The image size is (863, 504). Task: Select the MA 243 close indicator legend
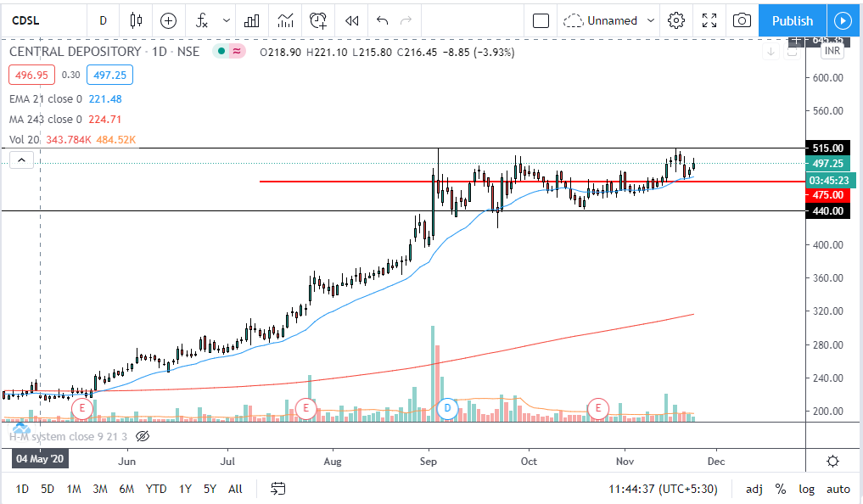click(46, 120)
